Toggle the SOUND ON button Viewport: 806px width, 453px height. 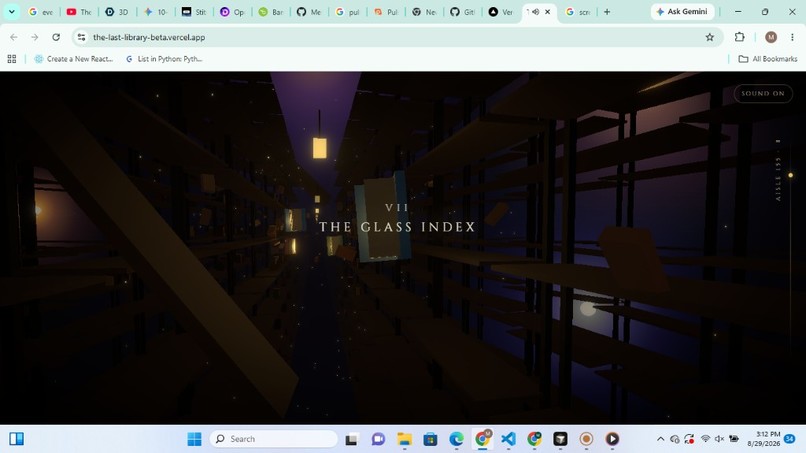763,94
